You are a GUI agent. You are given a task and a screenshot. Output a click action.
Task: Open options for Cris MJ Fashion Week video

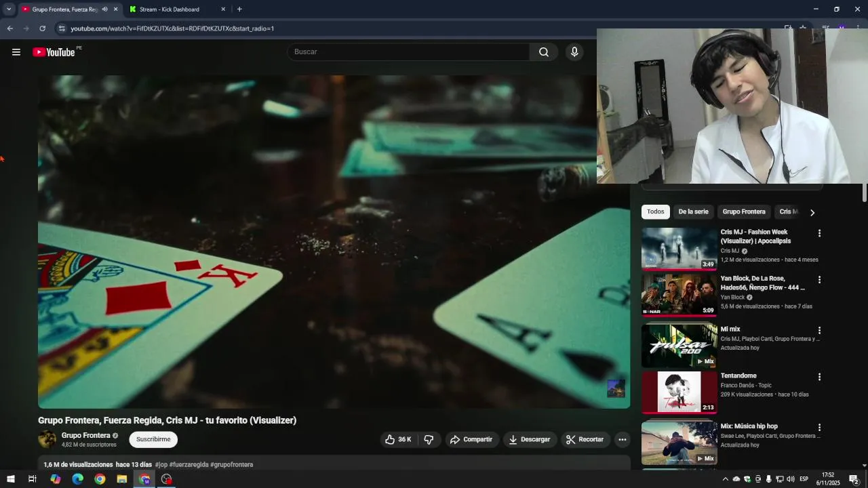tap(819, 233)
